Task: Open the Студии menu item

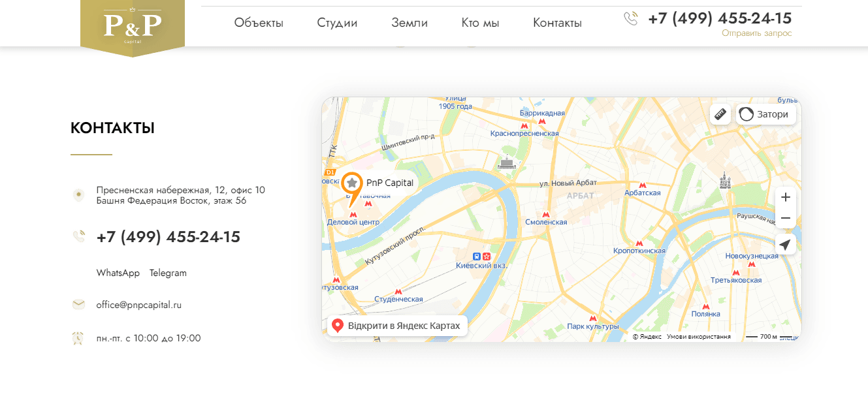Action: [x=337, y=23]
